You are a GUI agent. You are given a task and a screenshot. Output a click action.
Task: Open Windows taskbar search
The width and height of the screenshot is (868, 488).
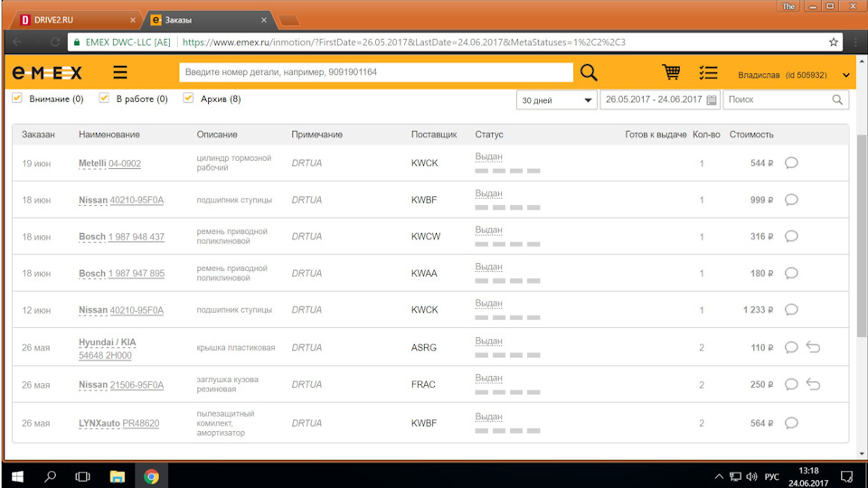tap(51, 476)
